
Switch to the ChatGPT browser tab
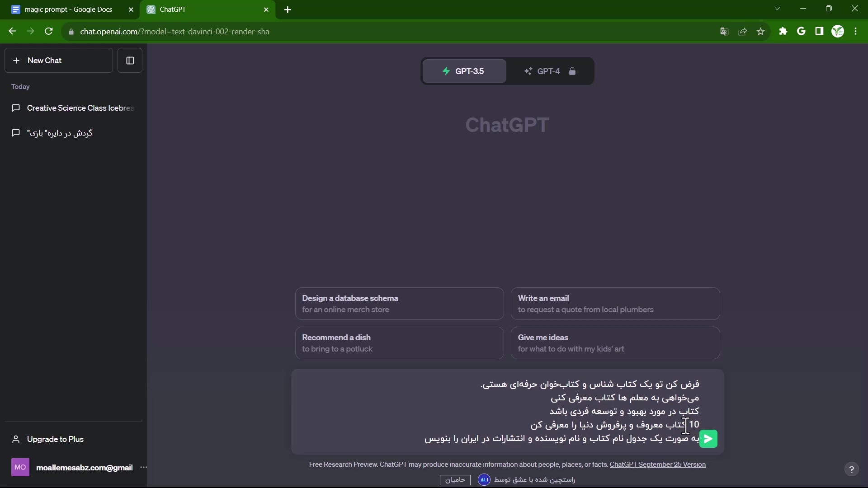(x=208, y=9)
